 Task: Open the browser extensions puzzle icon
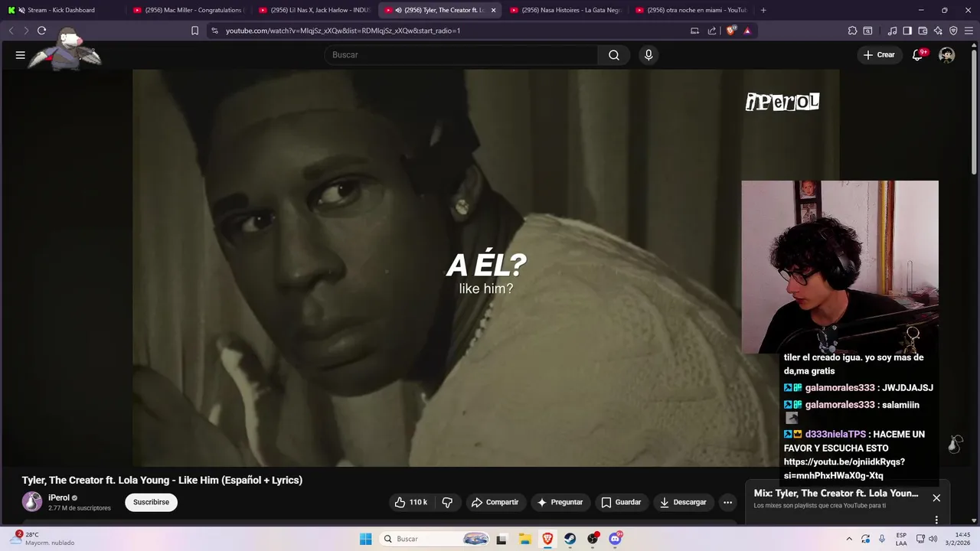click(x=852, y=31)
